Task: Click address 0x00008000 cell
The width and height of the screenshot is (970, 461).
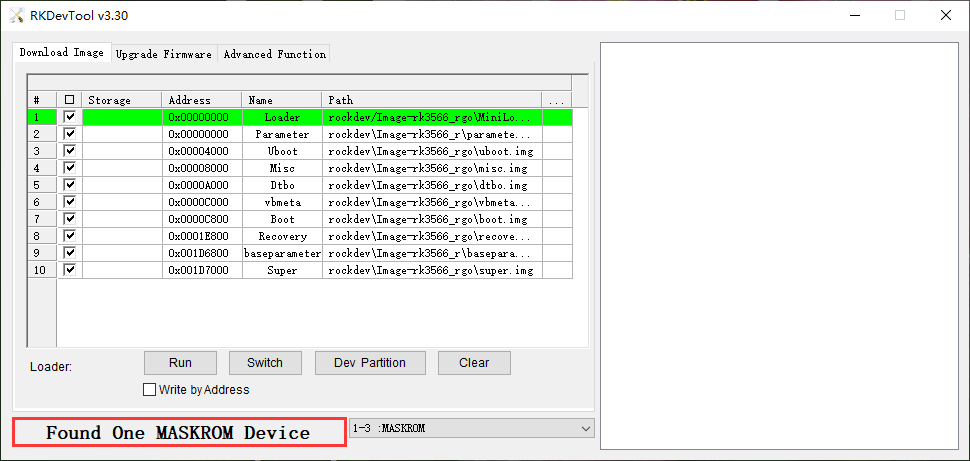Action: pos(202,168)
